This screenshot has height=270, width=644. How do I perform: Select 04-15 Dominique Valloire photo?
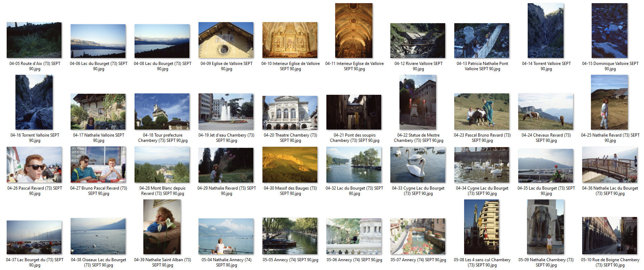pos(610,31)
